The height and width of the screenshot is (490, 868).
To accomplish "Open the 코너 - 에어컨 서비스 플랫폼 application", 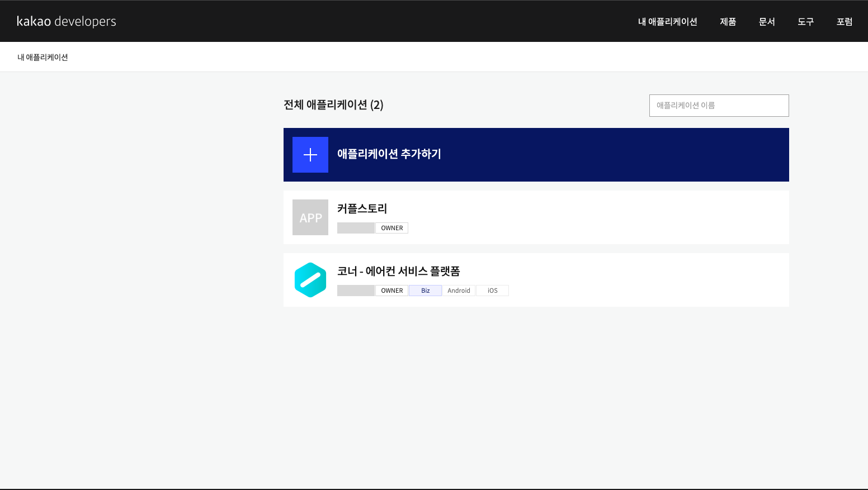I will (x=536, y=280).
